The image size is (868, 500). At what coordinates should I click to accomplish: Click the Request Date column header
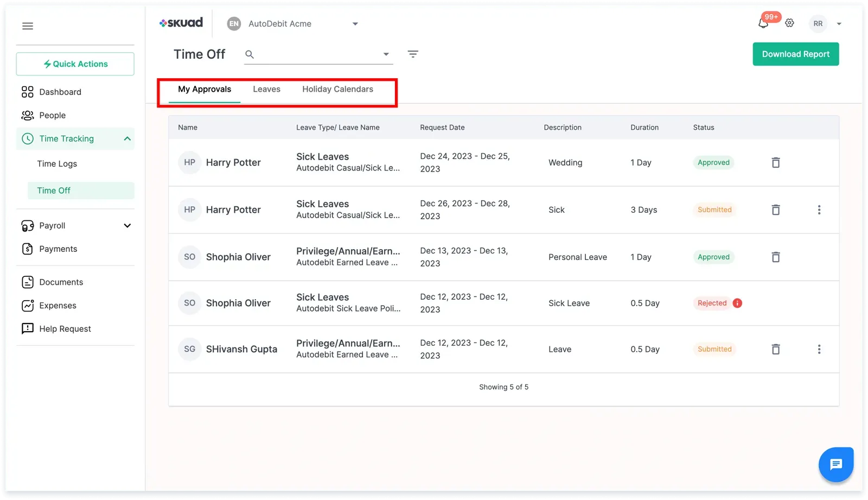(x=442, y=128)
